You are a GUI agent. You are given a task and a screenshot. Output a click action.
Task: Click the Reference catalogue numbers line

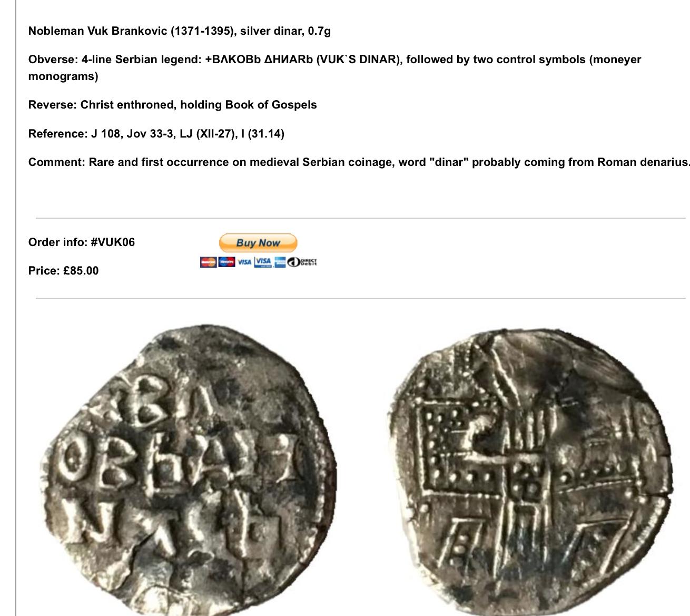tap(156, 134)
